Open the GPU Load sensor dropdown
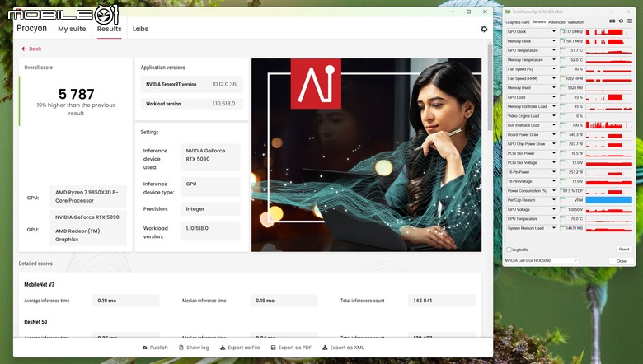Viewport: 643px width, 364px height. pos(554,97)
